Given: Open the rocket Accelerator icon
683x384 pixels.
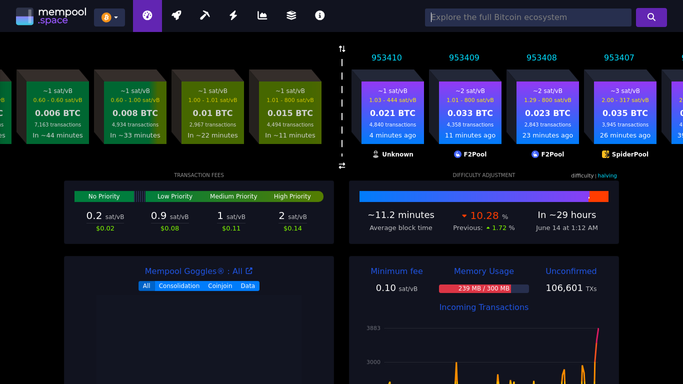Looking at the screenshot, I should pyautogui.click(x=176, y=16).
